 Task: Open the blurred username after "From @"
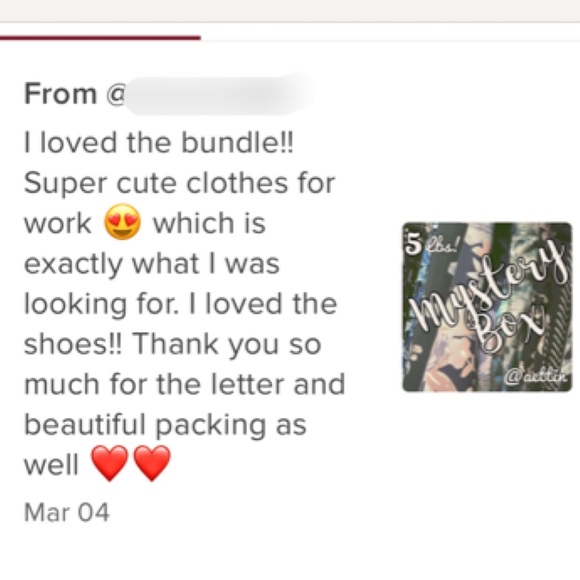(x=218, y=95)
